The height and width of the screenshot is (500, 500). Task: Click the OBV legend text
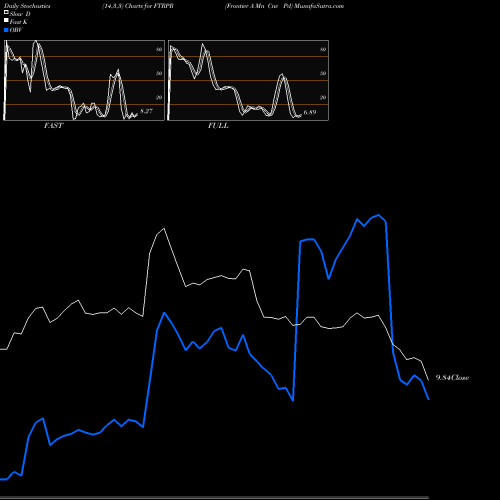16,30
